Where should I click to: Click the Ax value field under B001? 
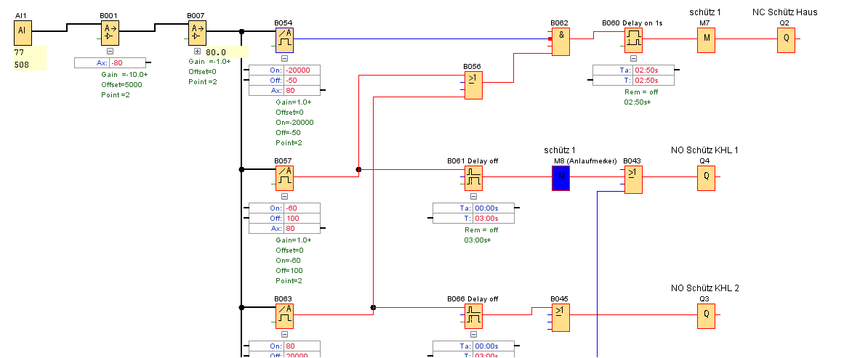point(126,63)
